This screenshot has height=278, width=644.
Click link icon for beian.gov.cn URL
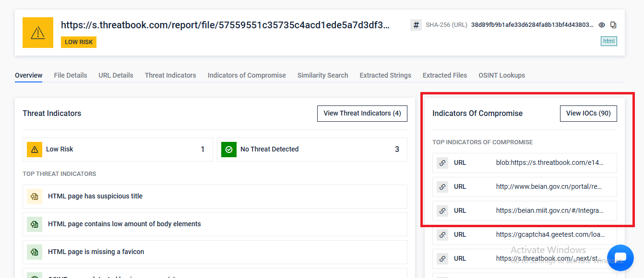(442, 187)
